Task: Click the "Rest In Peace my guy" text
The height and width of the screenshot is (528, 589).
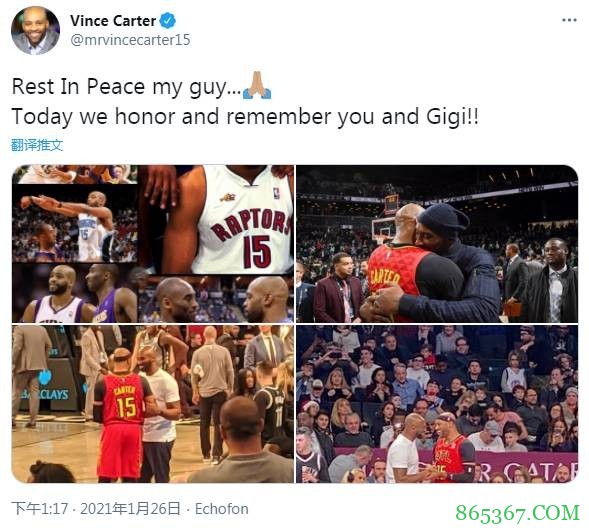Action: coord(126,87)
